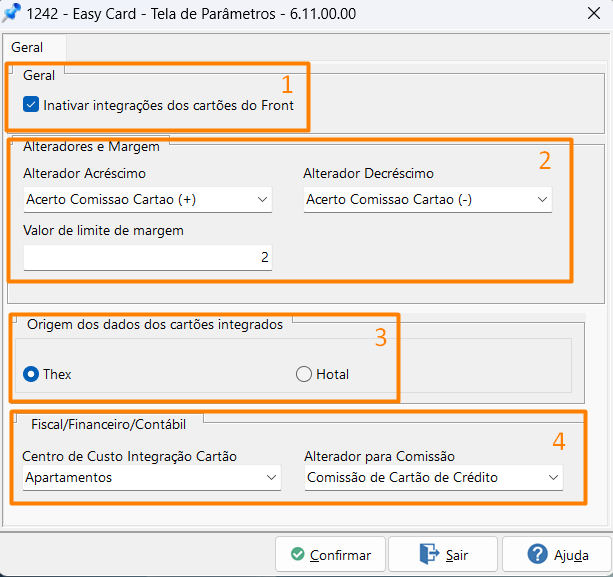This screenshot has height=577, width=613.
Task: Uncheck Inativar integrações dos cartões do Front
Action: click(31, 104)
